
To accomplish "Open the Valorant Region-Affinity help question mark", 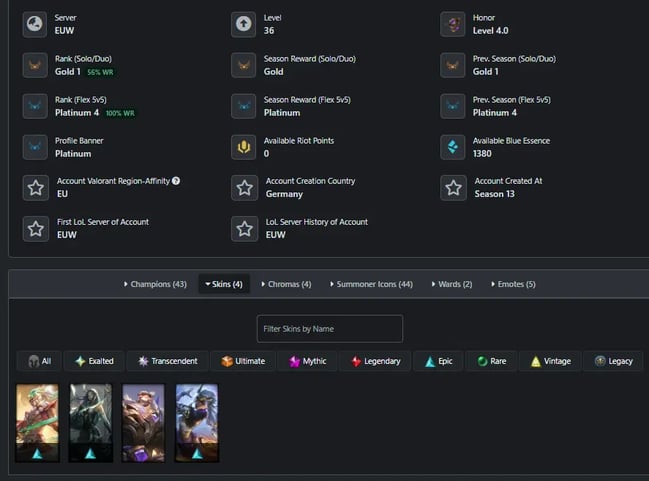I will [176, 181].
